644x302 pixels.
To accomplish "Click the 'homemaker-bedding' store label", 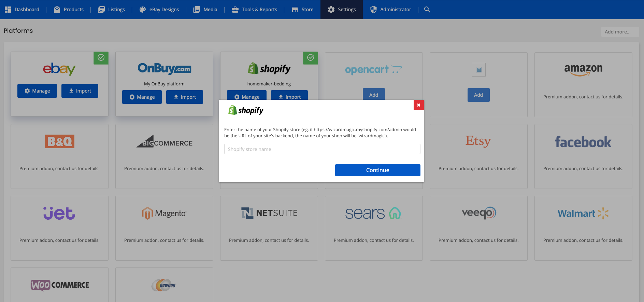I will 269,84.
